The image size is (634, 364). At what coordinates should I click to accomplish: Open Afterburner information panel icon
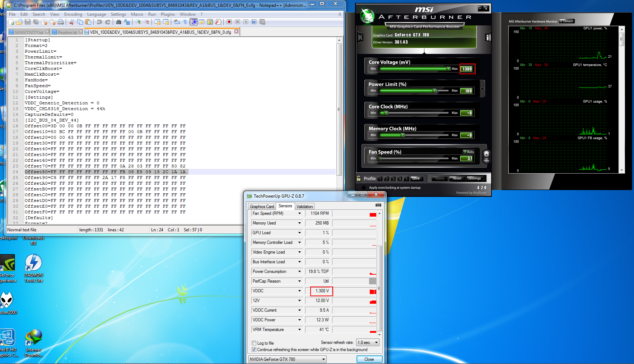pyautogui.click(x=488, y=37)
